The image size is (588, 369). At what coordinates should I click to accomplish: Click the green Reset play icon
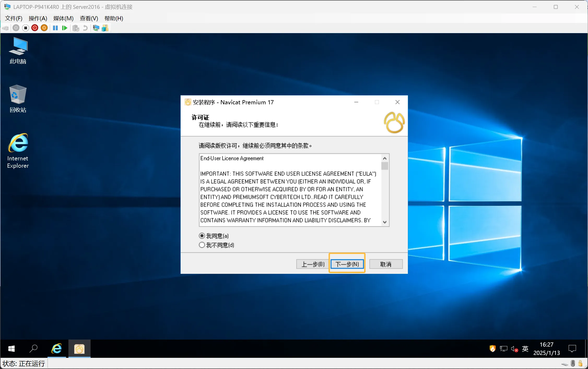point(65,28)
